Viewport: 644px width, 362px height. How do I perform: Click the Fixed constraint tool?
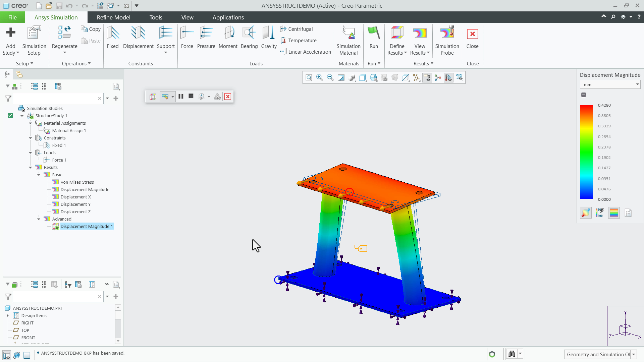click(113, 38)
